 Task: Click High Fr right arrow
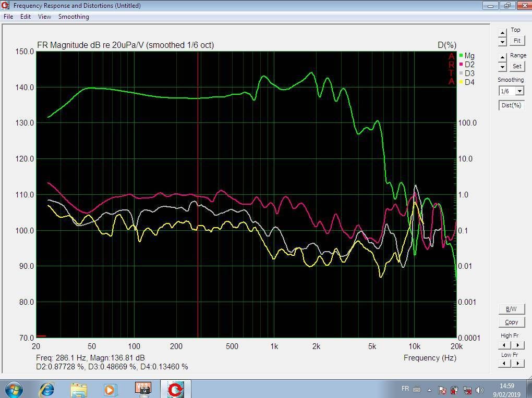tap(518, 345)
